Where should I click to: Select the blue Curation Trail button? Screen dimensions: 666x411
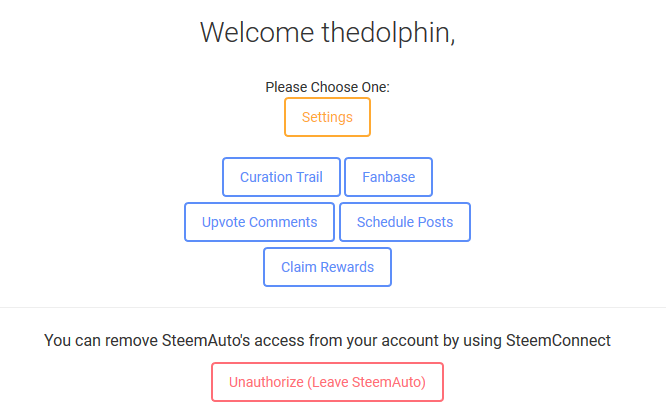[x=281, y=177]
